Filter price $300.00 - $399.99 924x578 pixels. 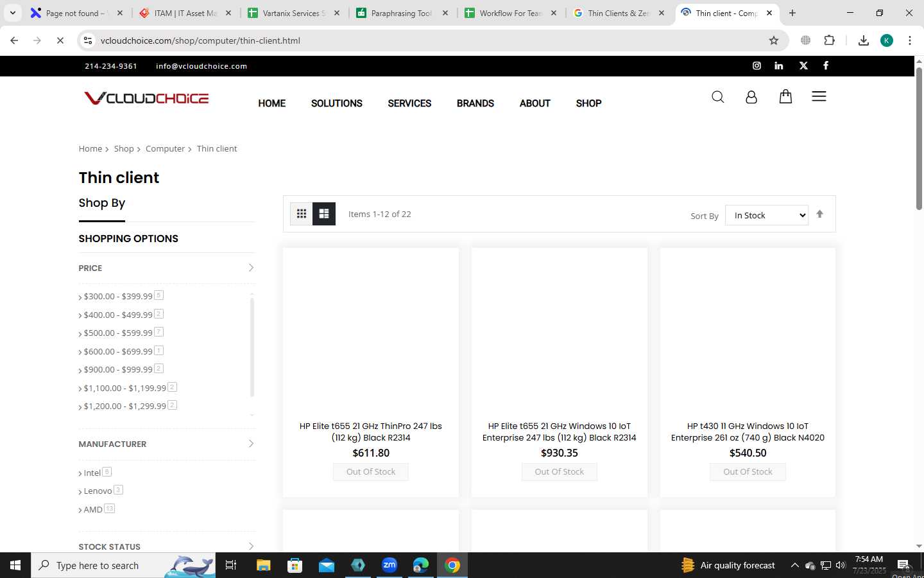[118, 296]
